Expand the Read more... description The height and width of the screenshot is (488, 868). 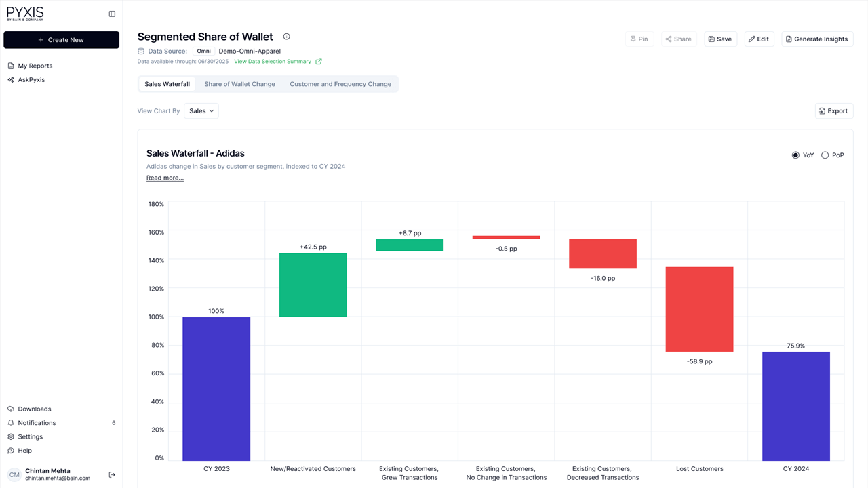pyautogui.click(x=165, y=178)
